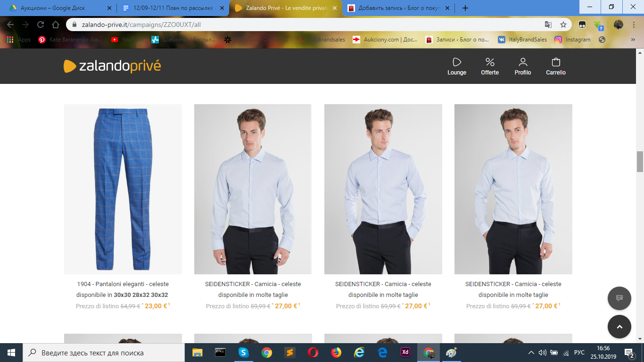Image resolution: width=644 pixels, height=362 pixels.
Task: Open the Instagram bookmark
Action: pos(572,40)
